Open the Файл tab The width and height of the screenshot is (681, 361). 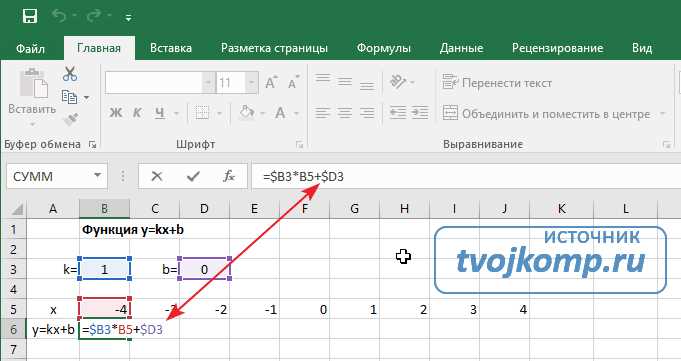[x=30, y=48]
